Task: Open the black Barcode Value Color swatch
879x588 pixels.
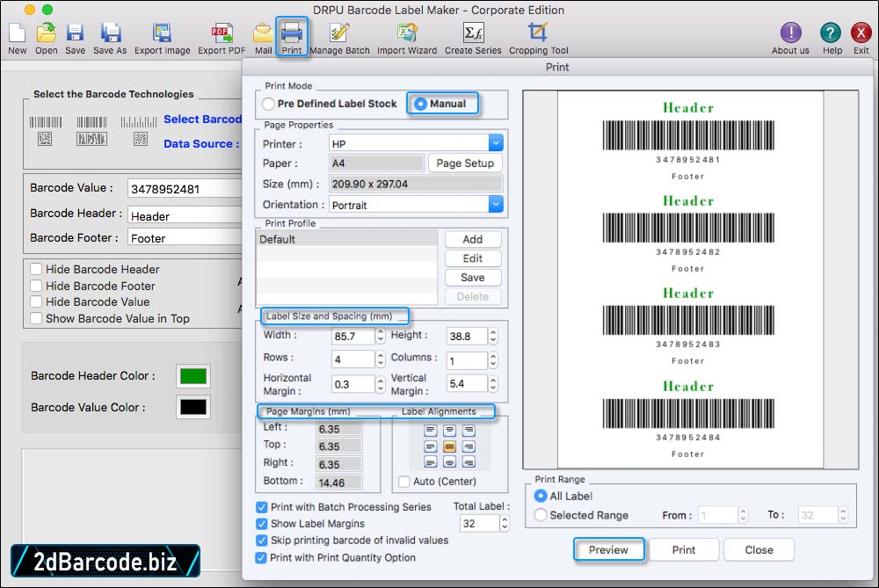Action: 193,407
